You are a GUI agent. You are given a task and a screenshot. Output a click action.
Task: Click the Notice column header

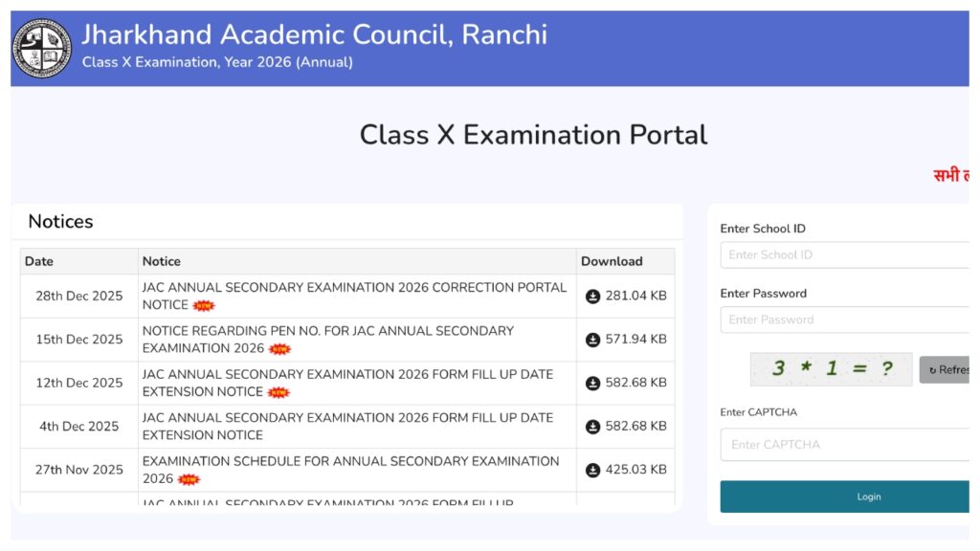click(x=161, y=260)
